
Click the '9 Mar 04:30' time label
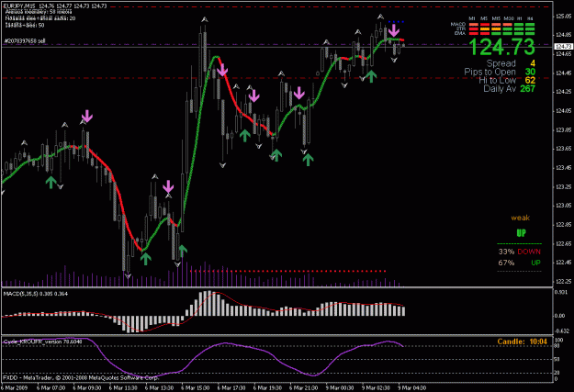412,387
